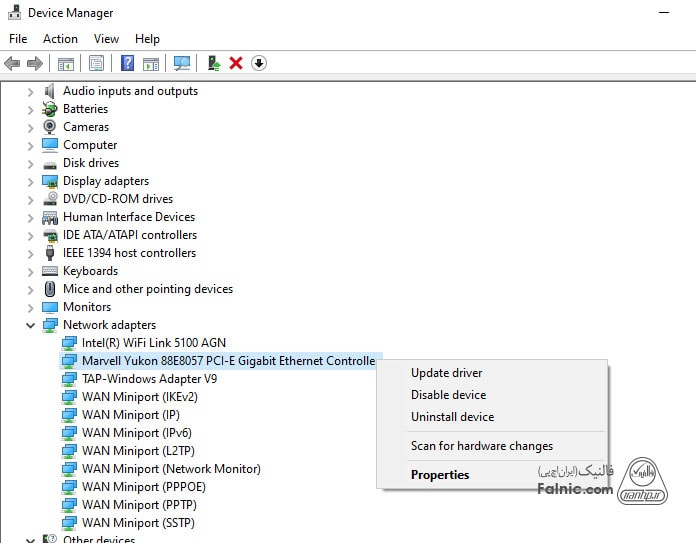The width and height of the screenshot is (700, 543).
Task: Expand the Audio inputs and outputs node
Action: pos(31,91)
